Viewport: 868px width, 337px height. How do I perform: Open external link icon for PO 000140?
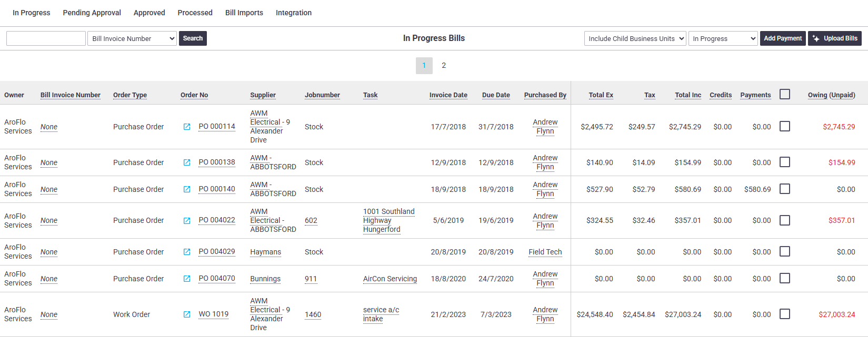click(187, 189)
